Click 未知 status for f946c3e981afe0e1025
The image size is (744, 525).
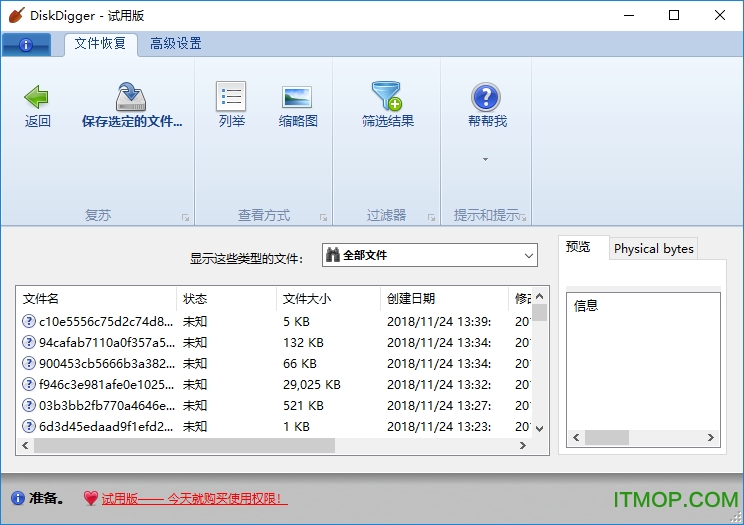[x=195, y=384]
